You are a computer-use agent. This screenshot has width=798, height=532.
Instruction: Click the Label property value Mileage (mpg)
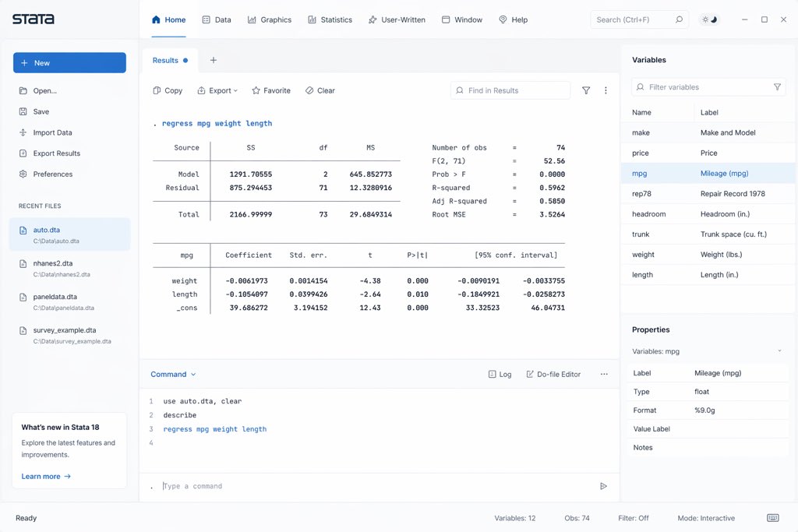(718, 373)
